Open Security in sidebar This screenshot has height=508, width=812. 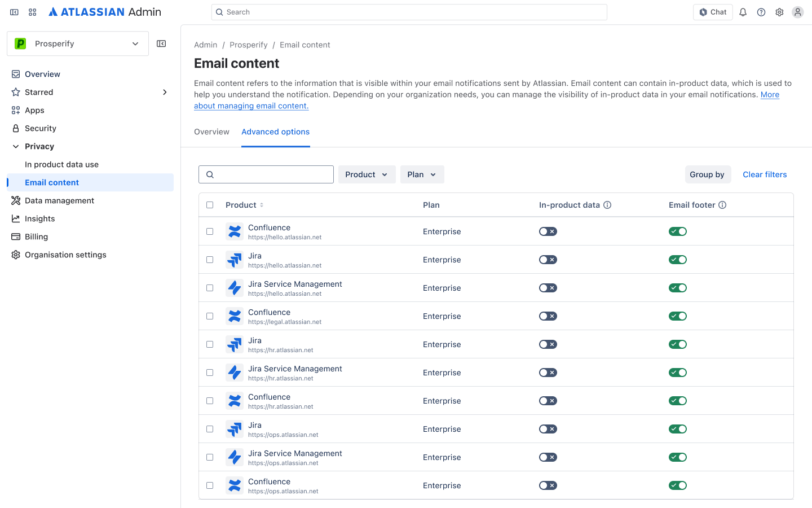point(90,128)
